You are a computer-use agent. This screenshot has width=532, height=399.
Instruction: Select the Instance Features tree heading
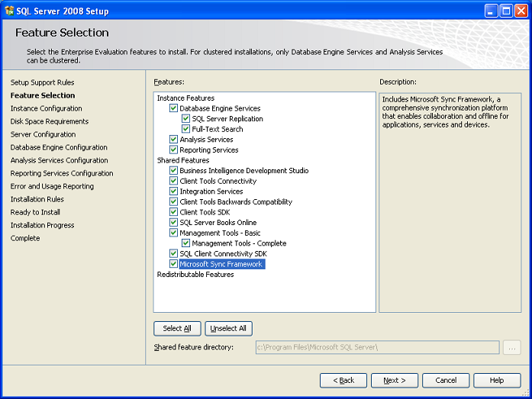[x=185, y=98]
